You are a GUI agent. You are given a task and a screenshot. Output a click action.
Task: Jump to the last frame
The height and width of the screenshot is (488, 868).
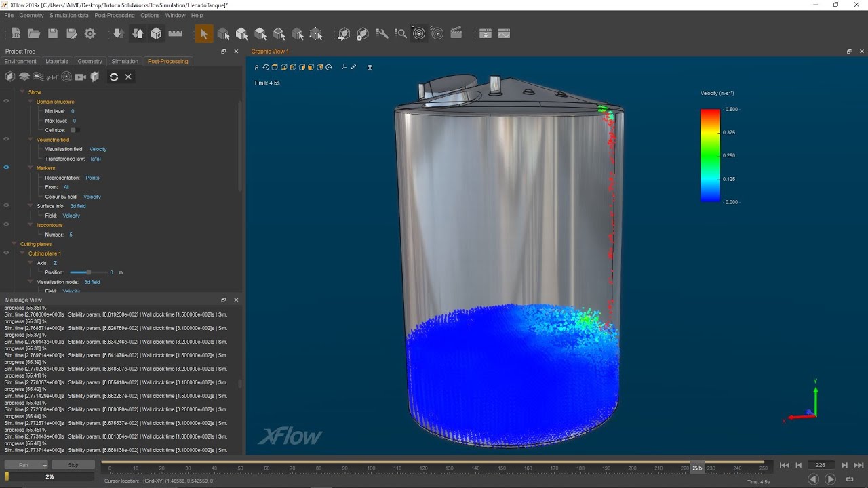pyautogui.click(x=859, y=465)
